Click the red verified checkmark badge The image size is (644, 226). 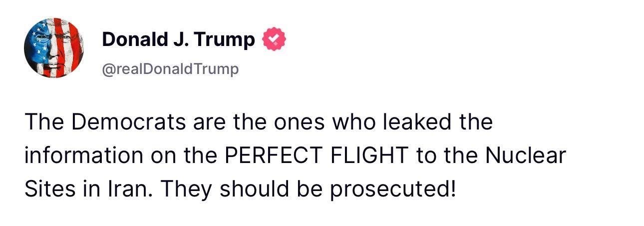coord(274,39)
